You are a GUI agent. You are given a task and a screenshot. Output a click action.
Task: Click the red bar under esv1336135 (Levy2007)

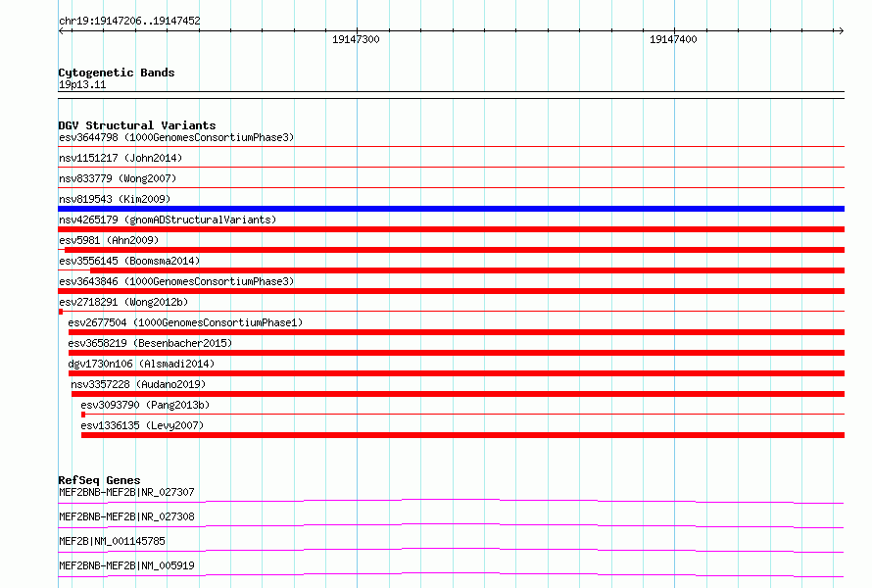[462, 435]
